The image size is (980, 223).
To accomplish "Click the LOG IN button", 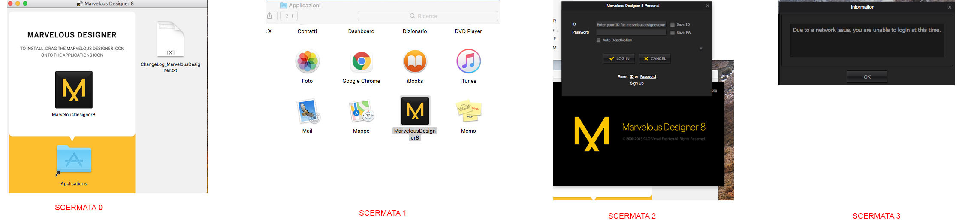I will click(619, 58).
